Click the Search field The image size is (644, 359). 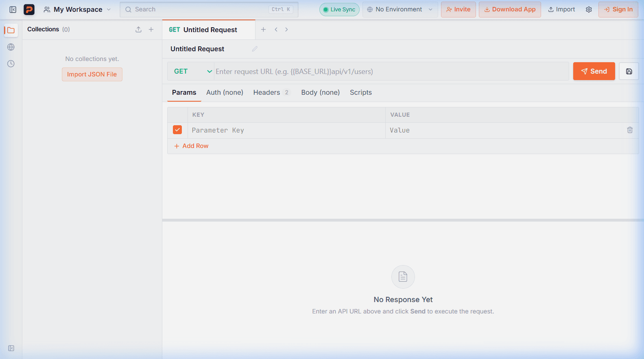(209, 9)
